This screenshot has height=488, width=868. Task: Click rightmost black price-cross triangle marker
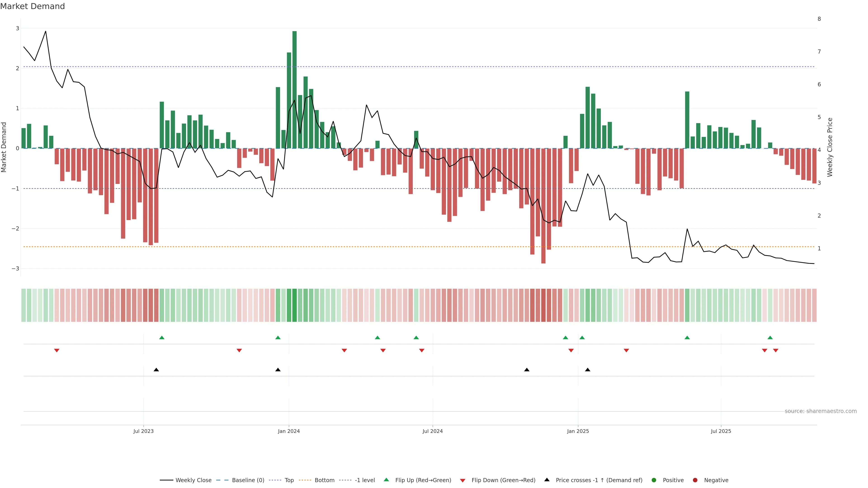588,370
